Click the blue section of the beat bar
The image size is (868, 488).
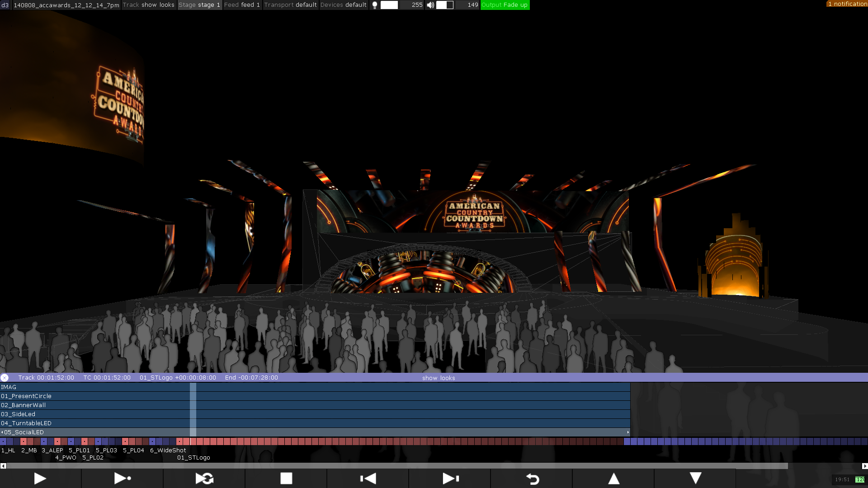click(746, 441)
